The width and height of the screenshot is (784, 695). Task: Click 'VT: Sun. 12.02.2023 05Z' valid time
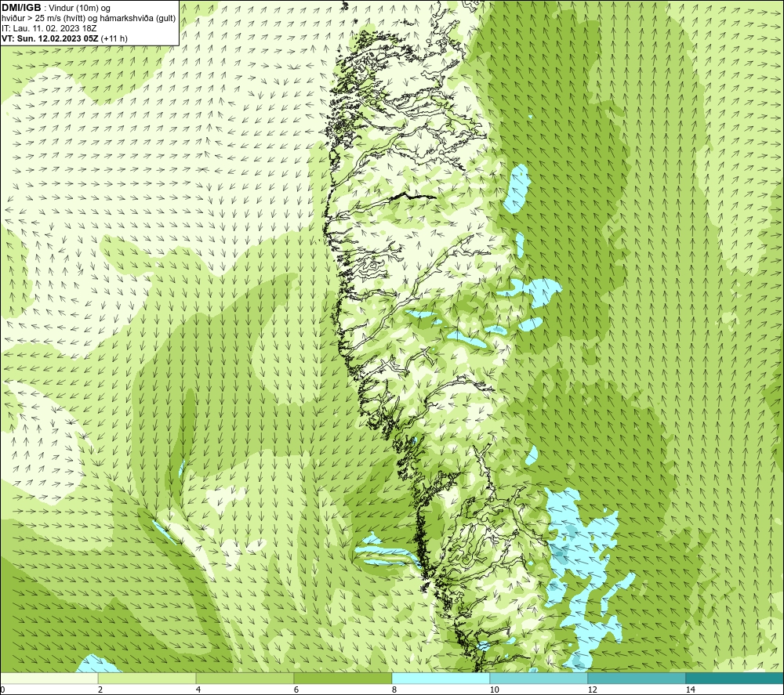coord(50,38)
